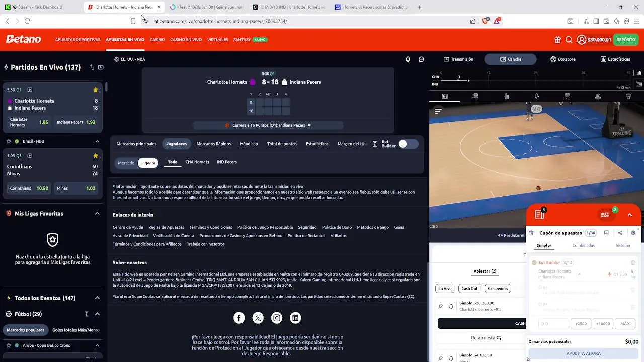Open the Transmisión tab

click(458, 59)
